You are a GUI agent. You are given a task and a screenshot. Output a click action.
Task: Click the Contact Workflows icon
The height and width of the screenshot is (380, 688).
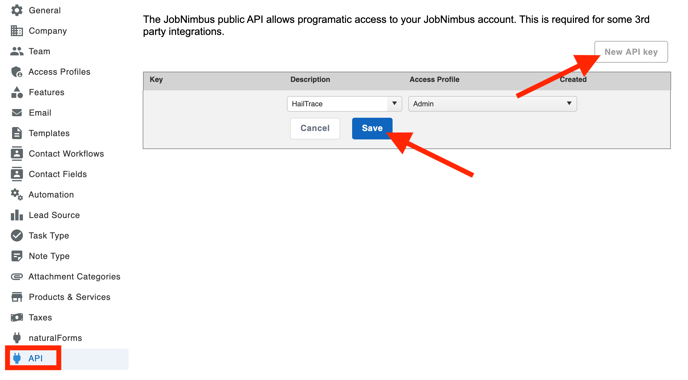(17, 154)
